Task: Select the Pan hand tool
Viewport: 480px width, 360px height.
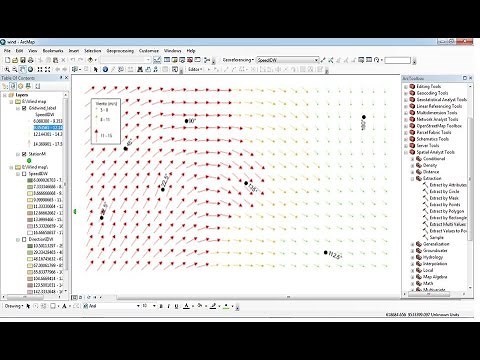Action: click(22, 69)
